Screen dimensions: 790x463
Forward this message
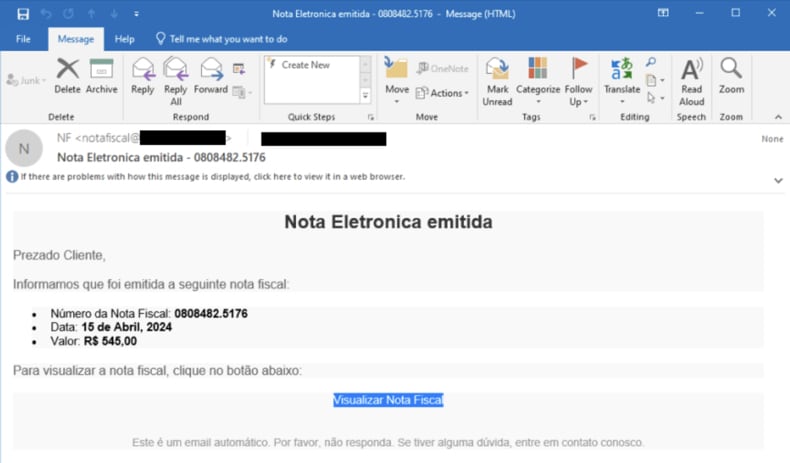(211, 76)
